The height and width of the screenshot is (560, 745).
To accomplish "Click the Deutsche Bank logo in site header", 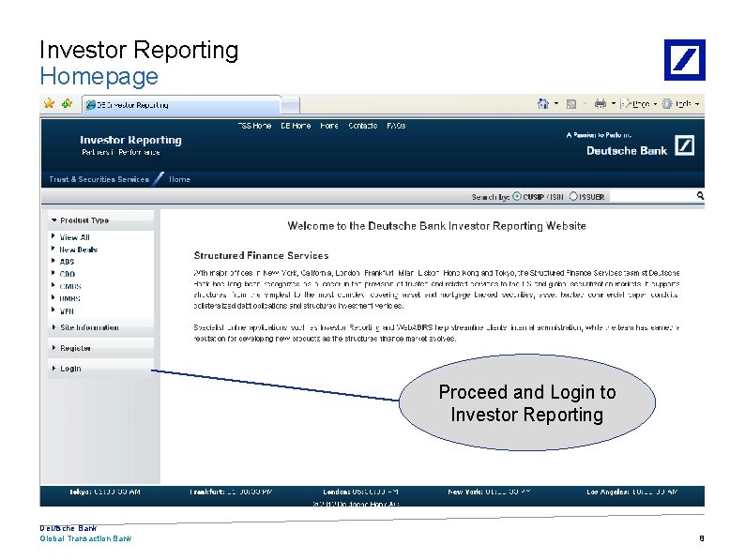I will pos(640,145).
